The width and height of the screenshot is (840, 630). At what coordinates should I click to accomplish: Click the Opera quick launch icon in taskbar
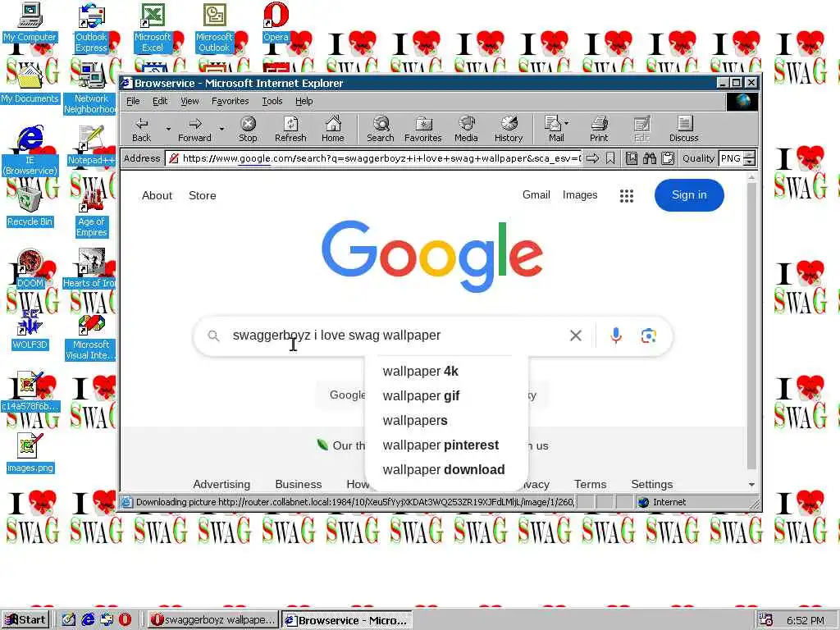[x=125, y=619]
